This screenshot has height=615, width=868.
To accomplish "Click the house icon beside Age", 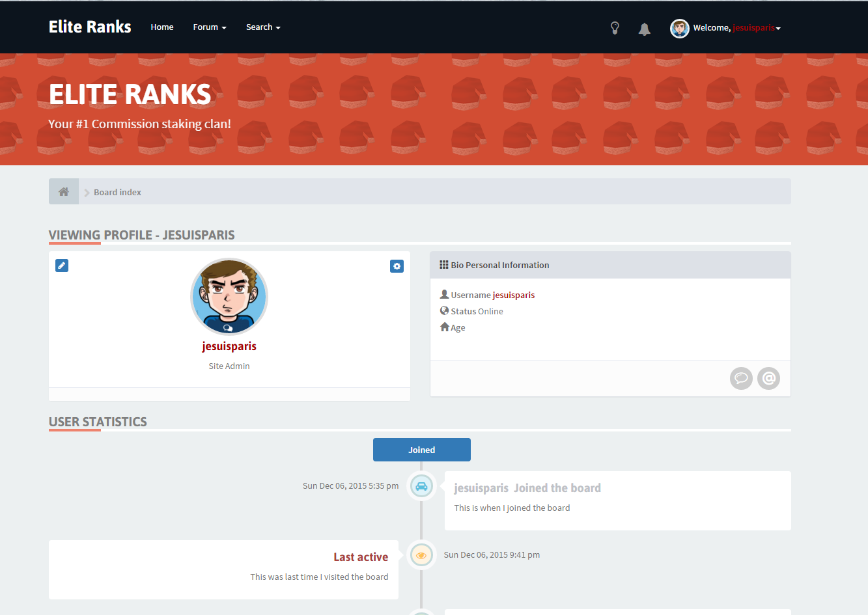I will tap(444, 327).
